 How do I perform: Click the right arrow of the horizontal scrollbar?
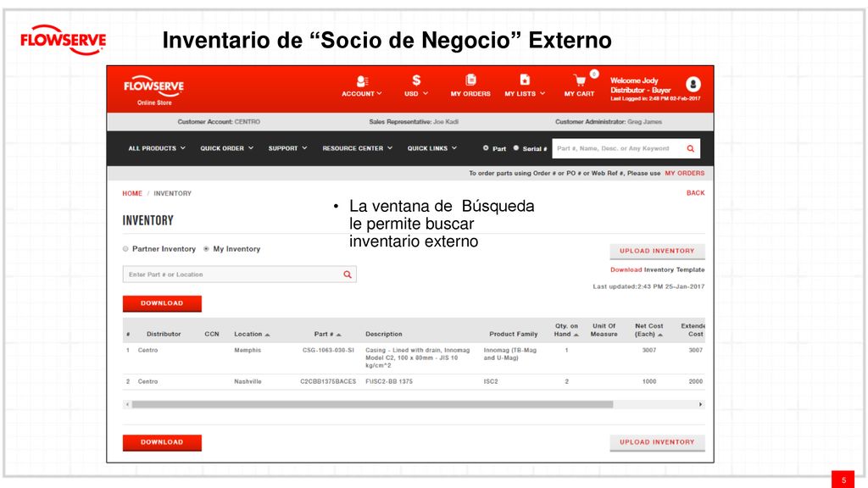point(700,404)
